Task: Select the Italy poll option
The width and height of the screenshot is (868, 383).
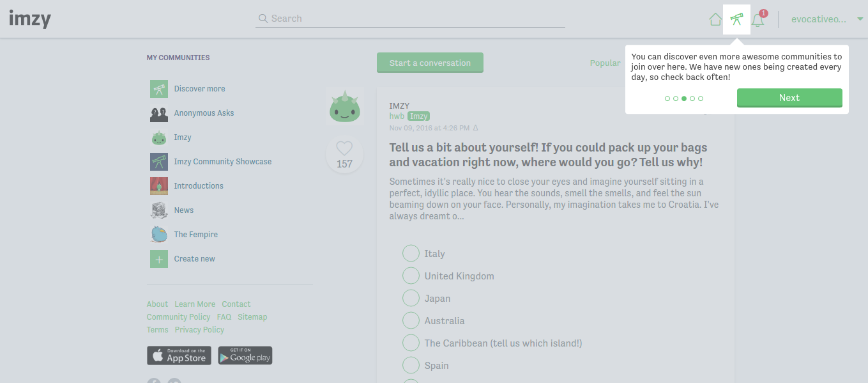Action: (x=411, y=253)
